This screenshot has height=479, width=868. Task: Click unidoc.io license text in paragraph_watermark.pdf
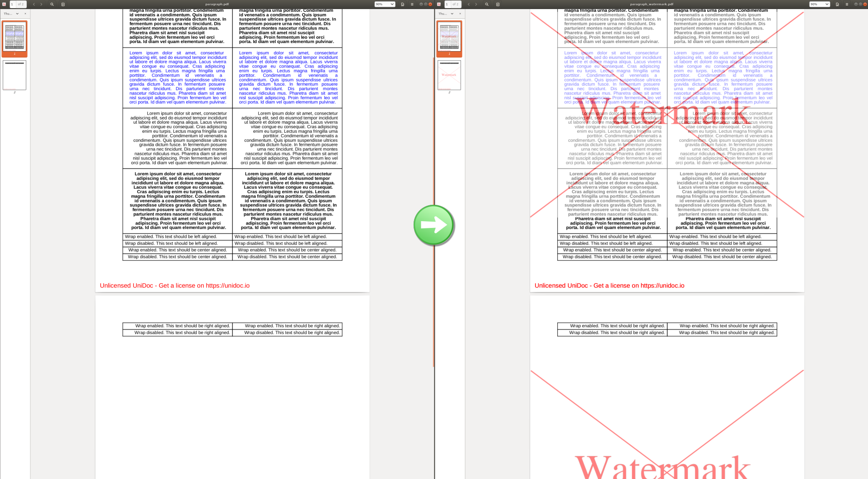point(609,285)
